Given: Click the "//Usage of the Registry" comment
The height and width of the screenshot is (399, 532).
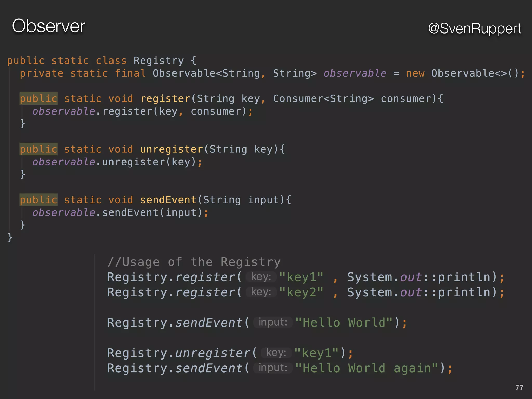Looking at the screenshot, I should click(x=194, y=262).
